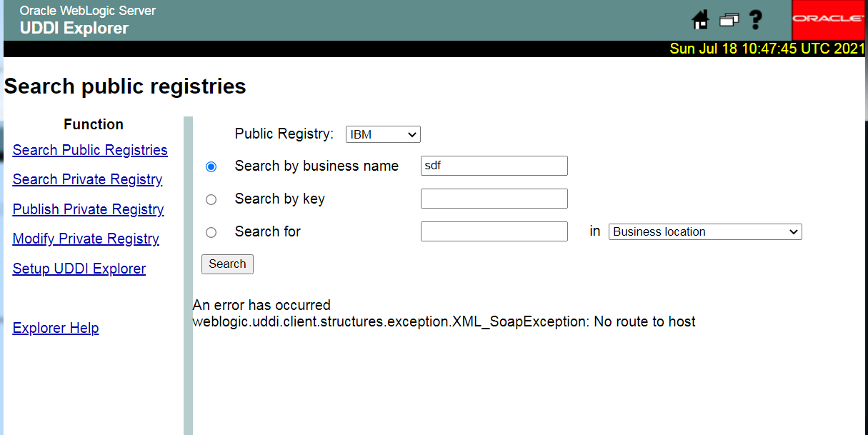Select the Search by key radio button
The height and width of the screenshot is (435, 868).
(211, 199)
